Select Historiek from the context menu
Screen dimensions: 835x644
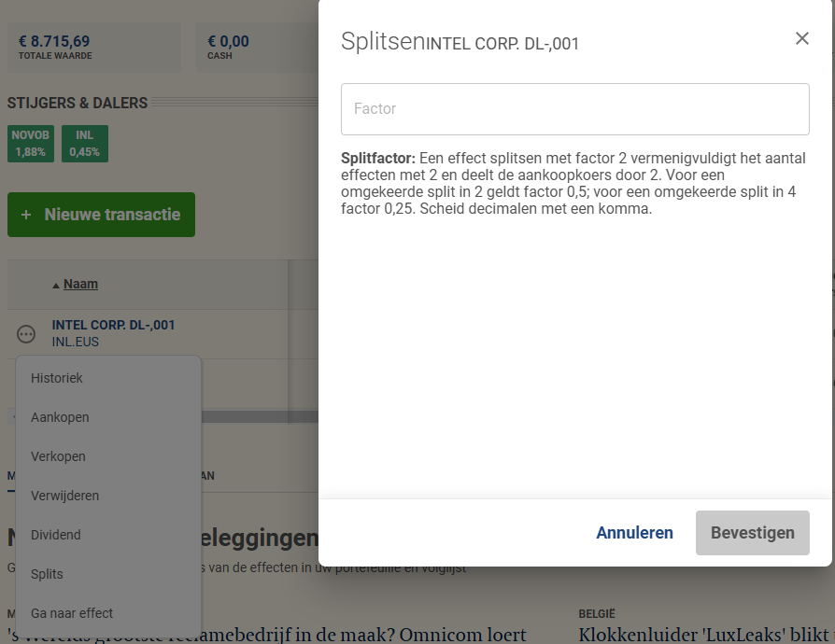57,378
